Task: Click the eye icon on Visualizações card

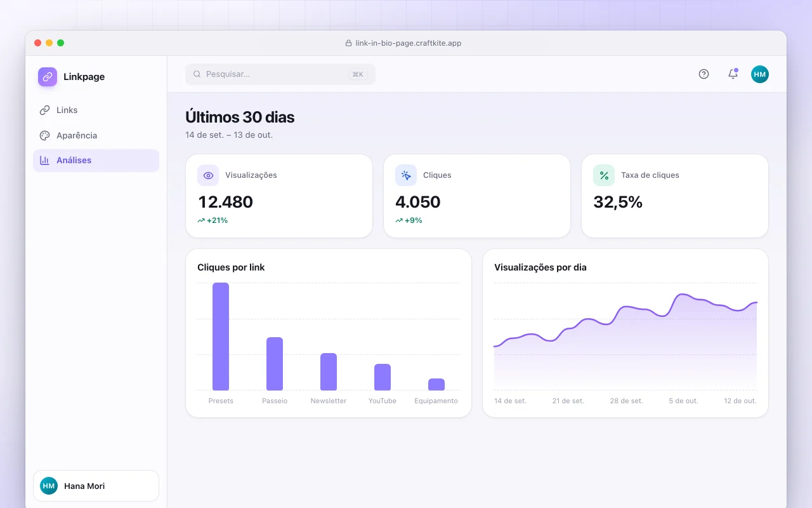Action: pyautogui.click(x=208, y=175)
